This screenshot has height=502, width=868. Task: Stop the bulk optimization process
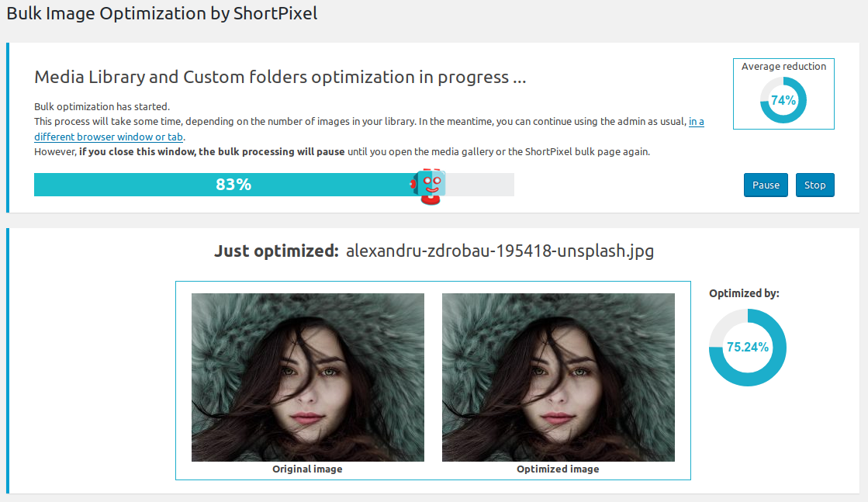pyautogui.click(x=814, y=185)
